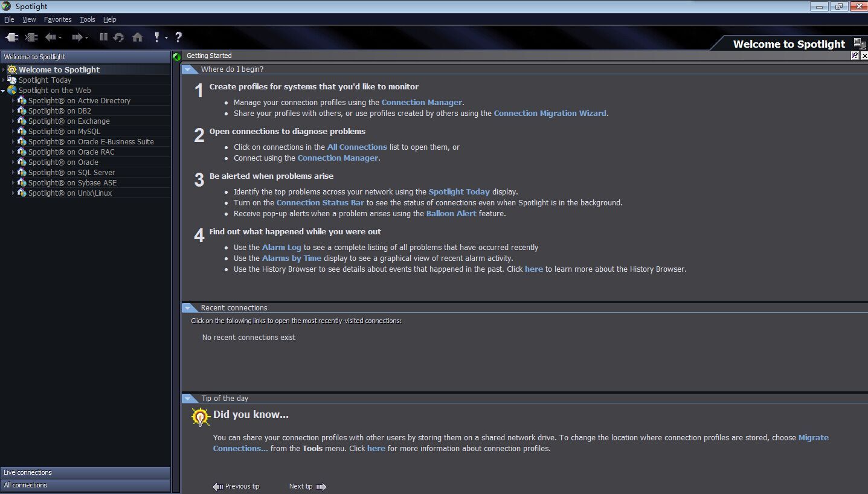Click the globe icon for Spotlight on the Web

pyautogui.click(x=12, y=90)
